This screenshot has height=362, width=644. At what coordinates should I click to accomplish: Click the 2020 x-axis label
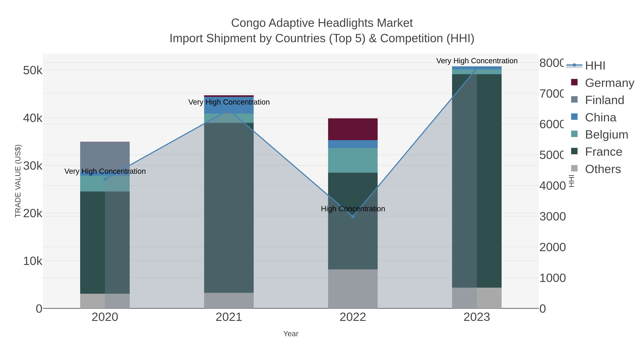[x=105, y=317]
